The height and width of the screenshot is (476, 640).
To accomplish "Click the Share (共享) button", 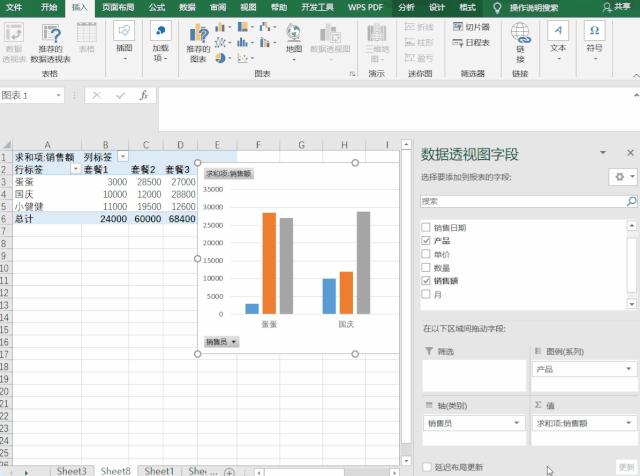I will tap(616, 7).
